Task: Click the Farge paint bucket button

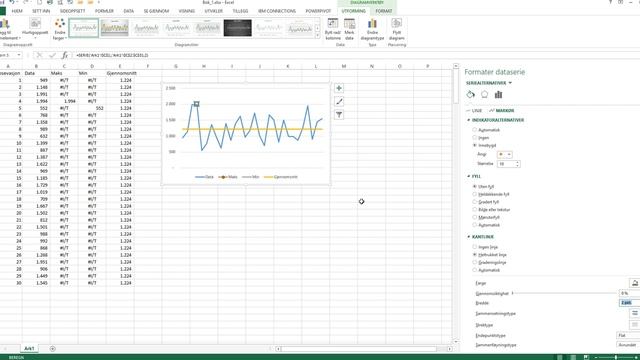Action: coord(635,283)
